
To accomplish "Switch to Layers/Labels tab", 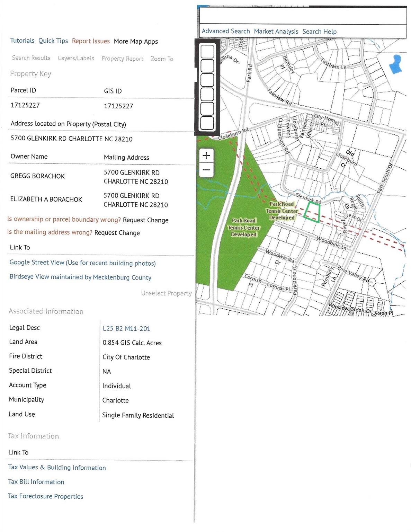I will point(76,58).
